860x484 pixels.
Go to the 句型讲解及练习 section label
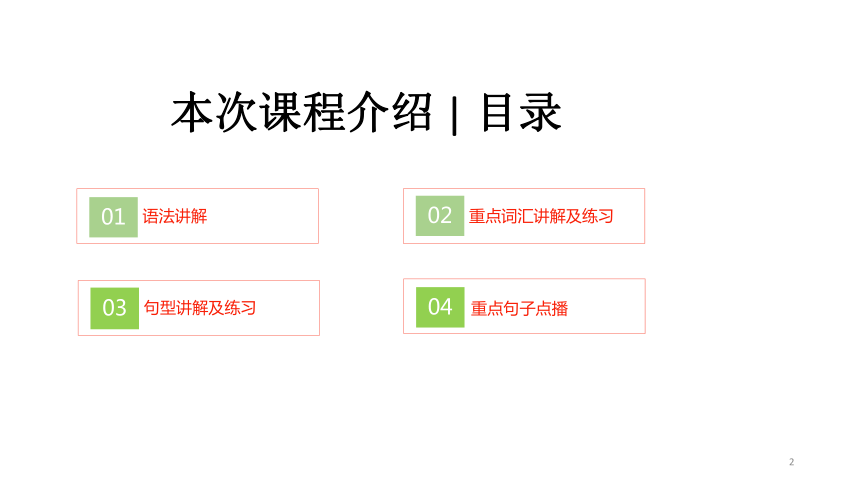pyautogui.click(x=200, y=308)
